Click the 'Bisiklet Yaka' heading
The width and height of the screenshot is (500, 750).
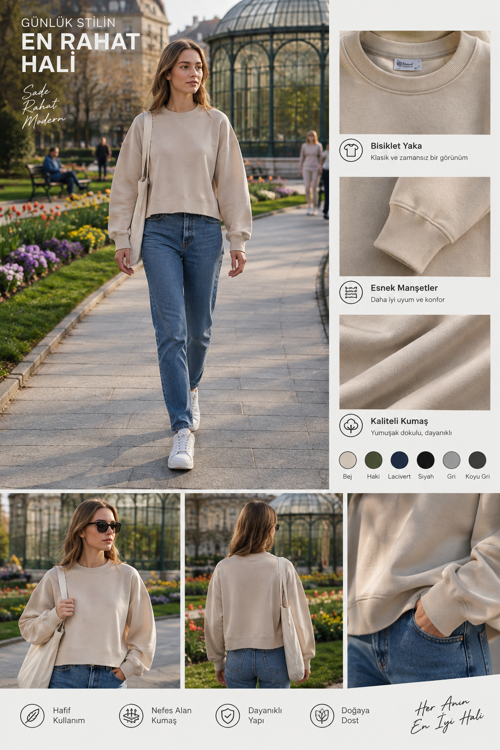pyautogui.click(x=396, y=146)
